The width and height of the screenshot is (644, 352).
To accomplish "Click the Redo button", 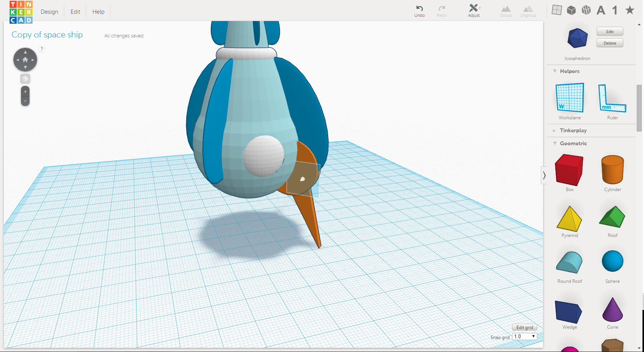I will coord(442,11).
